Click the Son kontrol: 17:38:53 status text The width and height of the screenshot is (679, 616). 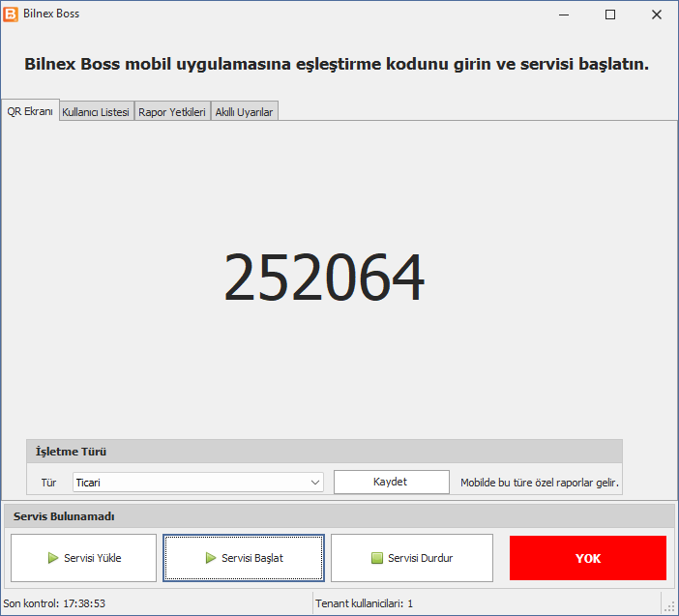coord(54,603)
